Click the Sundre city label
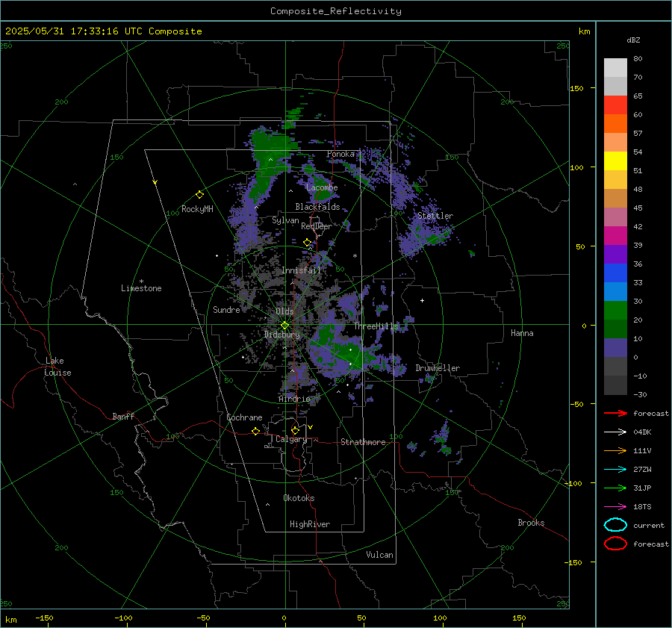Screen dimensions: 672x628 pyautogui.click(x=226, y=310)
